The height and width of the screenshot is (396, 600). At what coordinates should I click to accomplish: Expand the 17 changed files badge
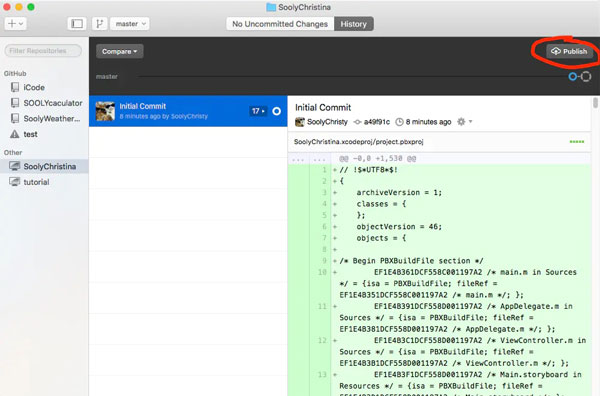click(258, 111)
